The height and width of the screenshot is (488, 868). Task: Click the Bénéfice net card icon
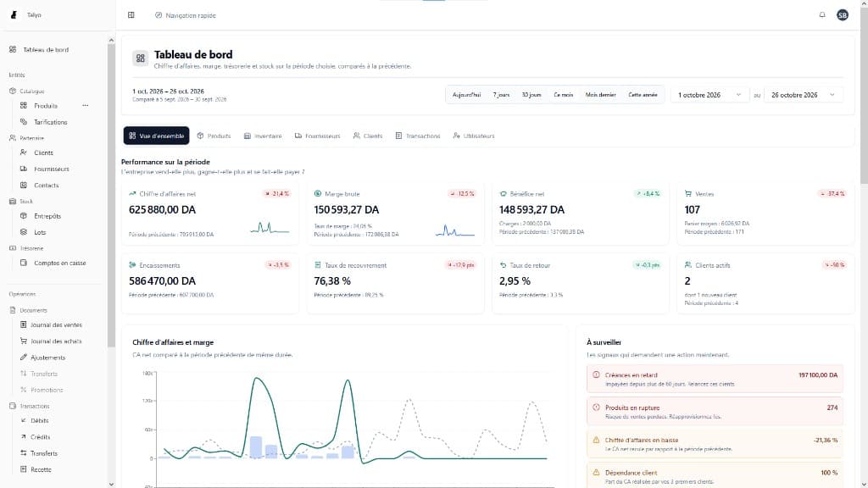coord(504,194)
